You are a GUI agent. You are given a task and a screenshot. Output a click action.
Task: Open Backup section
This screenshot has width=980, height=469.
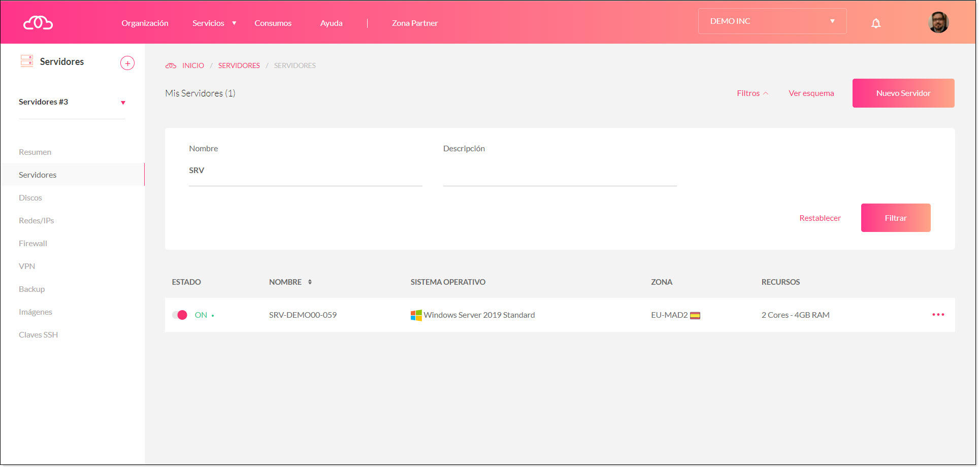[31, 289]
